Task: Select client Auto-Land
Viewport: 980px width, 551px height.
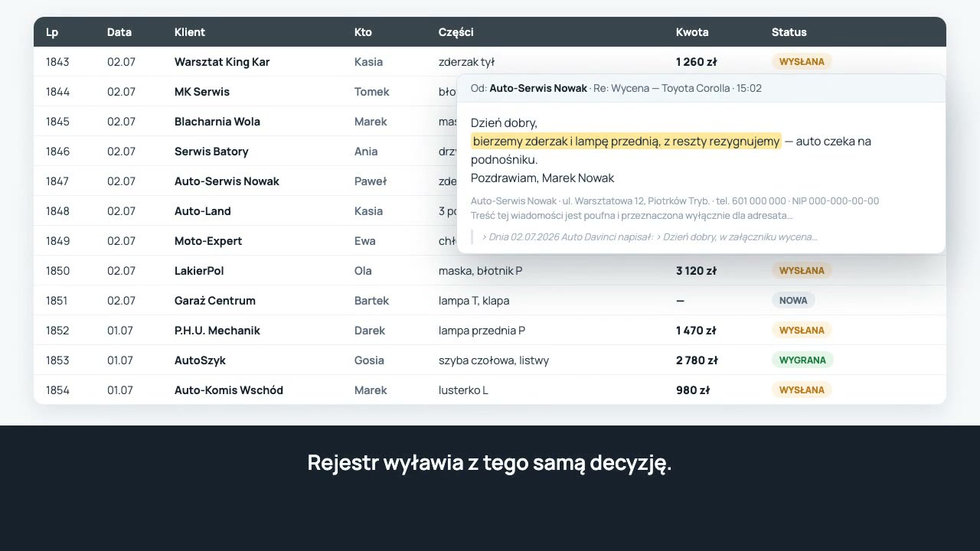Action: 203,211
